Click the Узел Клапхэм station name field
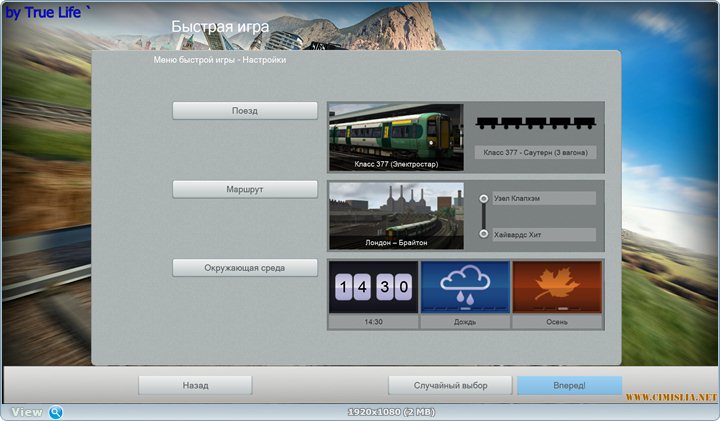The image size is (720, 421). pos(543,198)
